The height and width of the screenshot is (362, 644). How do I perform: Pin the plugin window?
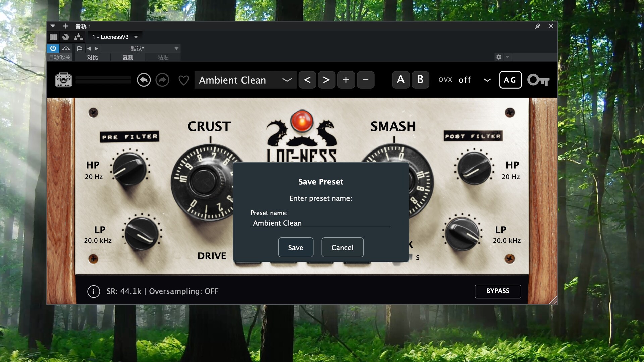(x=537, y=26)
